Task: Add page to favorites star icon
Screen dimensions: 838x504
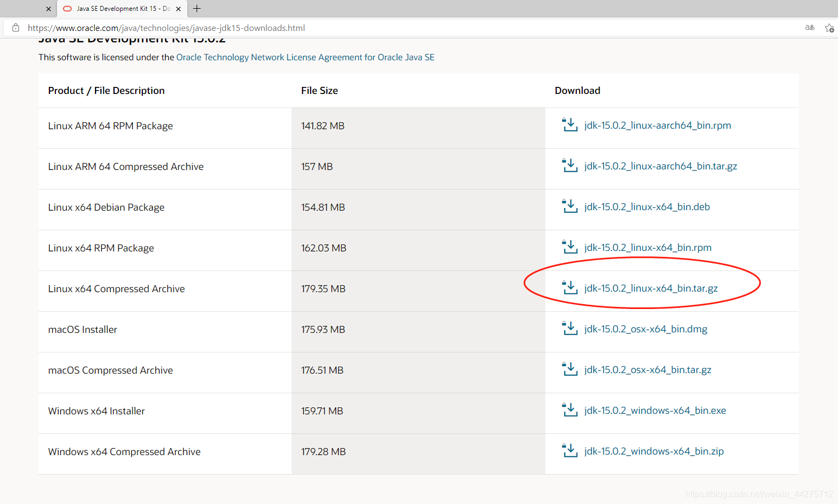Action: (829, 28)
